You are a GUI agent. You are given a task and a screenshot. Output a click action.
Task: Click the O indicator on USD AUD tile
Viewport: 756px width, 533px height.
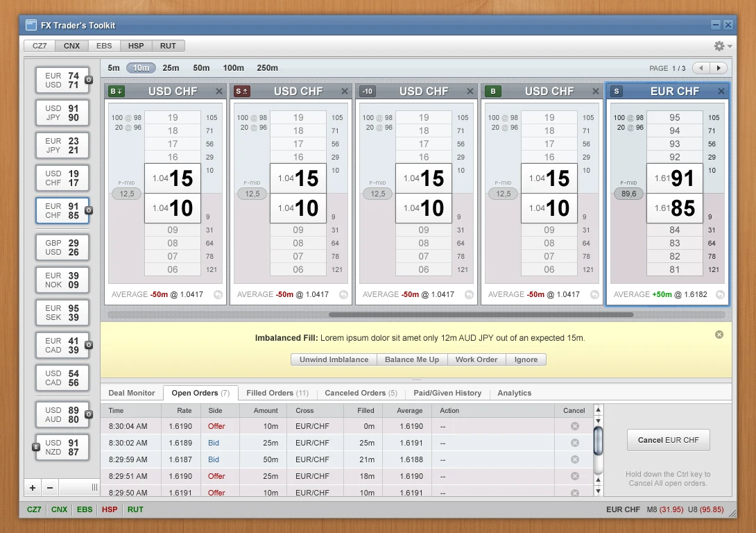point(89,414)
